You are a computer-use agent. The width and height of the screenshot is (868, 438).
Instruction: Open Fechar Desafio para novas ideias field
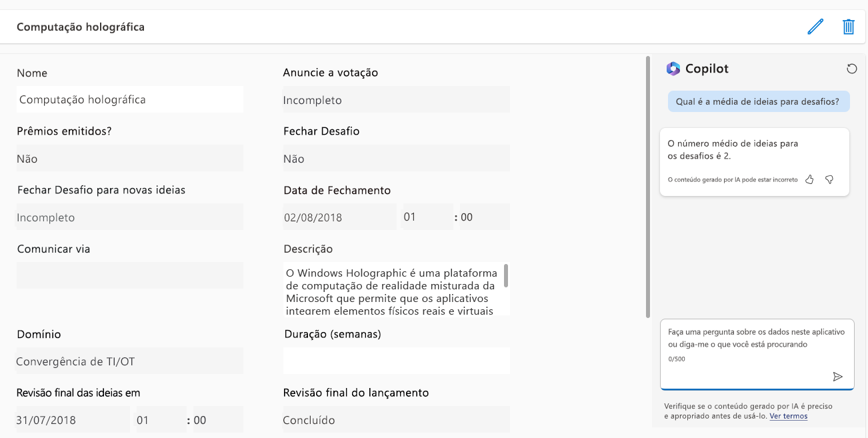point(130,217)
